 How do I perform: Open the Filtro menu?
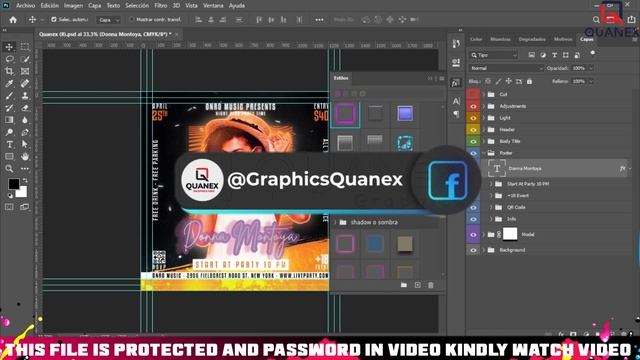pos(160,6)
